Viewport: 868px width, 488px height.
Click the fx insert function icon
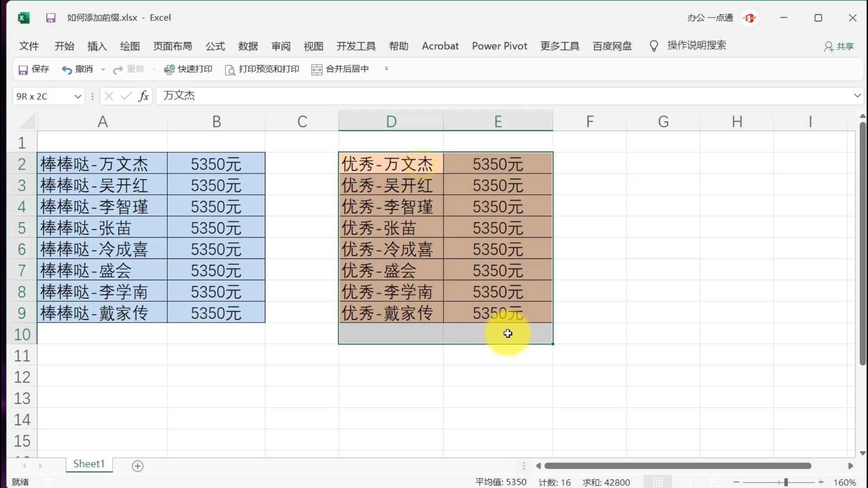(143, 96)
